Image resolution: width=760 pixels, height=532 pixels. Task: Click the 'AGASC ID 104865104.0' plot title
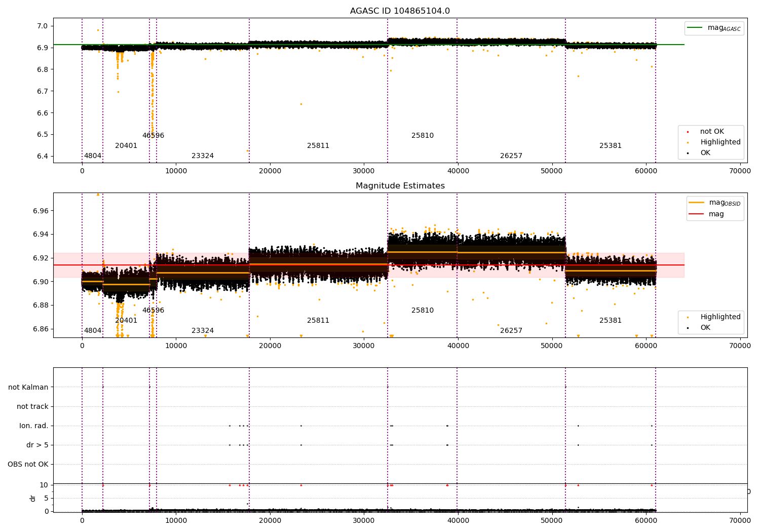[x=400, y=11]
